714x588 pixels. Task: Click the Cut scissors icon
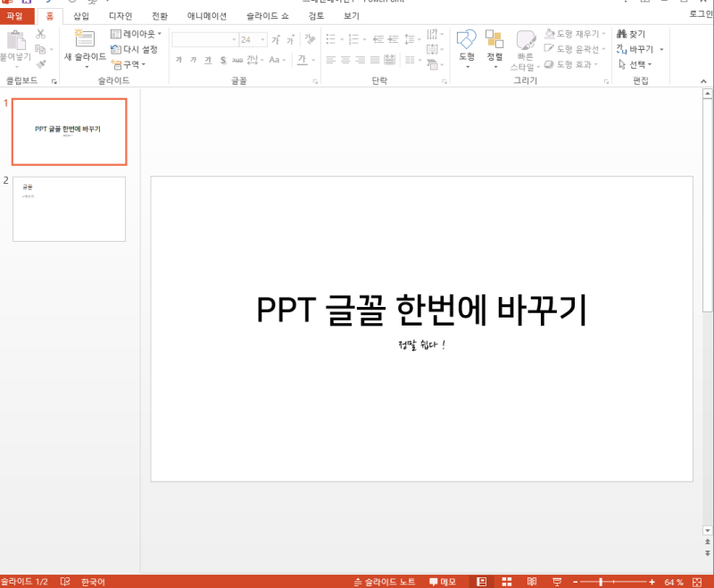[x=40, y=34]
